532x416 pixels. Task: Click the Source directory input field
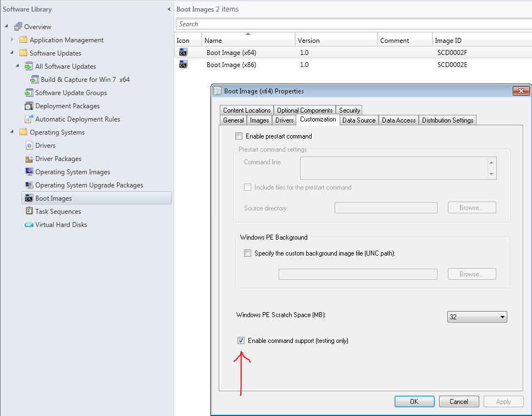pos(386,208)
